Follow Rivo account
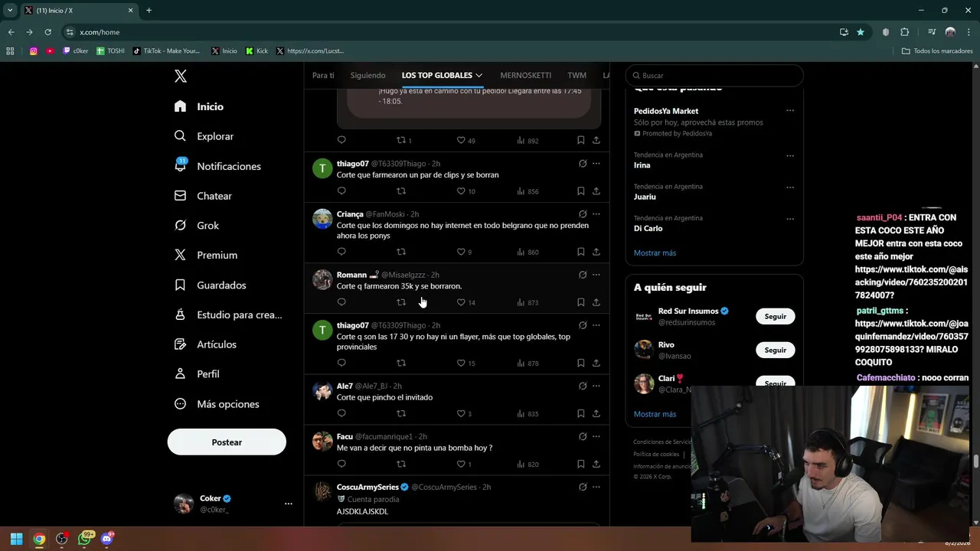This screenshot has width=980, height=551. pyautogui.click(x=776, y=350)
